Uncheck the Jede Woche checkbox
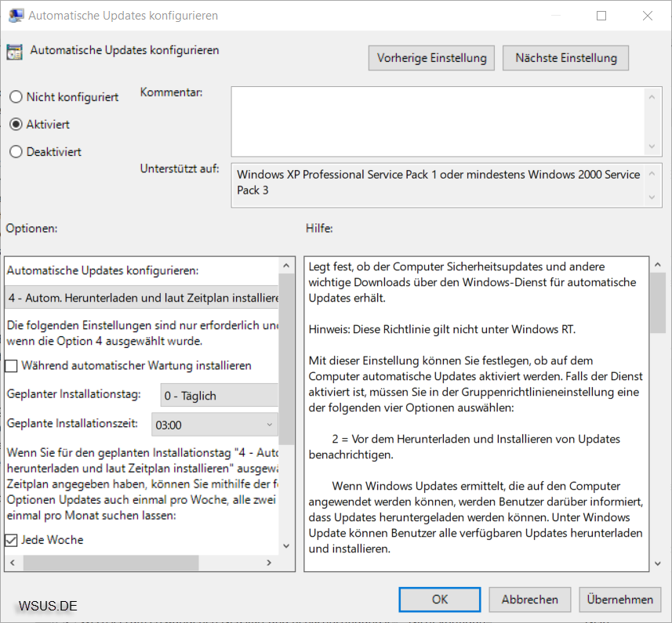The image size is (672, 623). pyautogui.click(x=11, y=541)
